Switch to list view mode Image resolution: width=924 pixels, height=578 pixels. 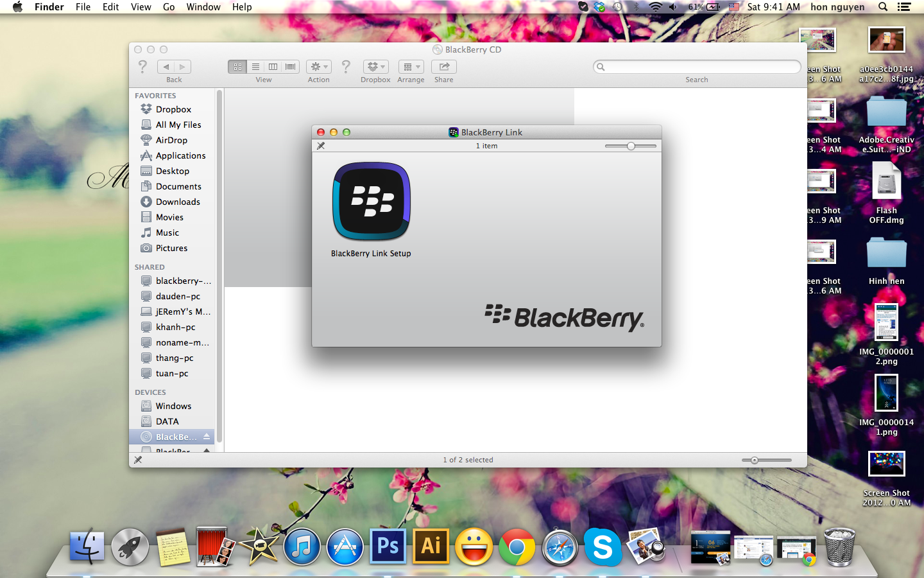[x=255, y=67]
